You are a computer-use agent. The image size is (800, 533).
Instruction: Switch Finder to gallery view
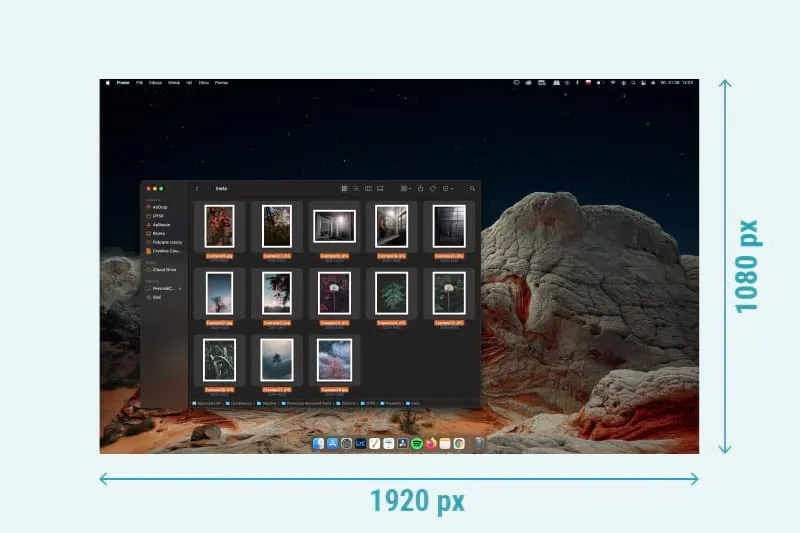click(379, 188)
